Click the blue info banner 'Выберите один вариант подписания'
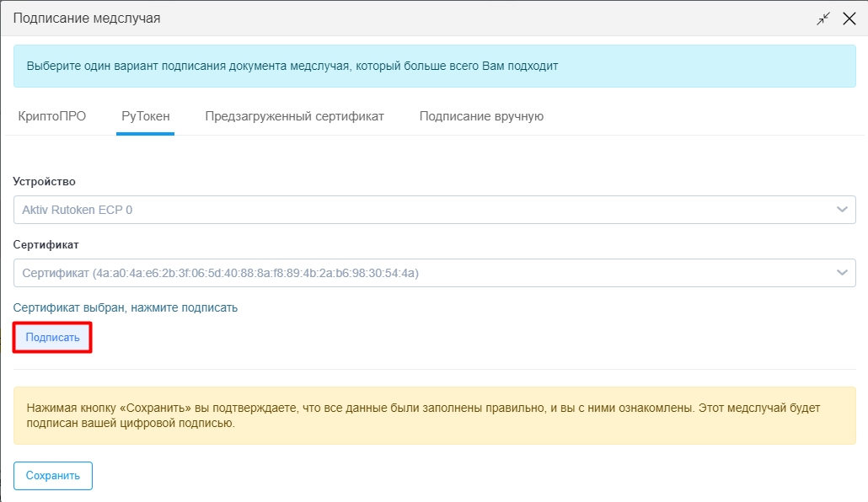This screenshot has height=502, width=868. (x=435, y=66)
